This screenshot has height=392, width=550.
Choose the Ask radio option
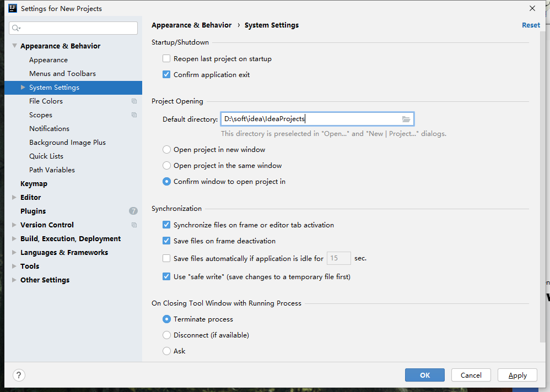[x=166, y=351]
